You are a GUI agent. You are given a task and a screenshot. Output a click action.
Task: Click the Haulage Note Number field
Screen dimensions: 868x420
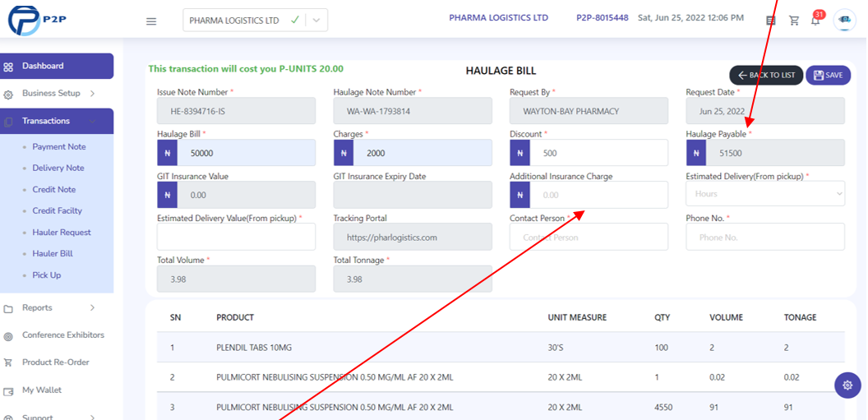[x=413, y=111]
